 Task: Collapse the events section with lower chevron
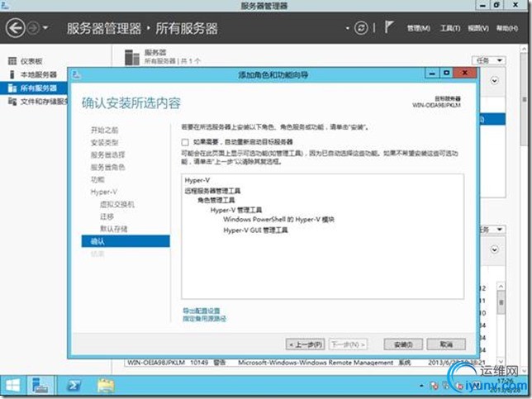point(494,249)
